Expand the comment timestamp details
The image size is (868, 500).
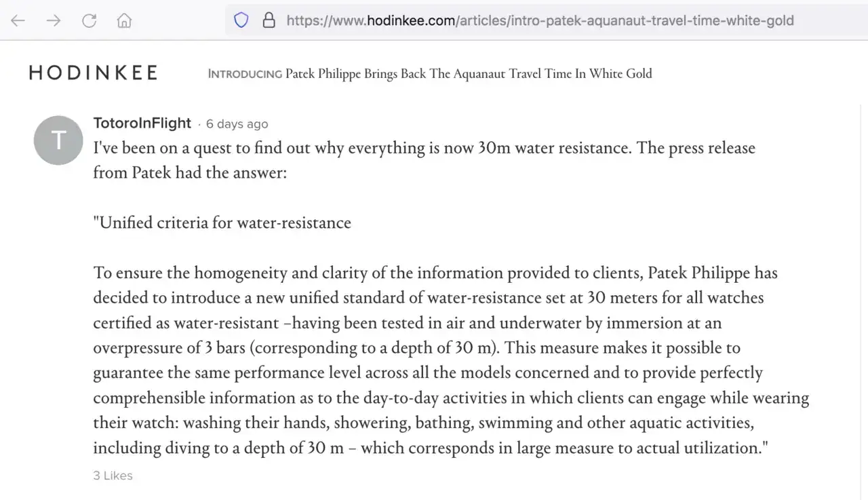(237, 123)
